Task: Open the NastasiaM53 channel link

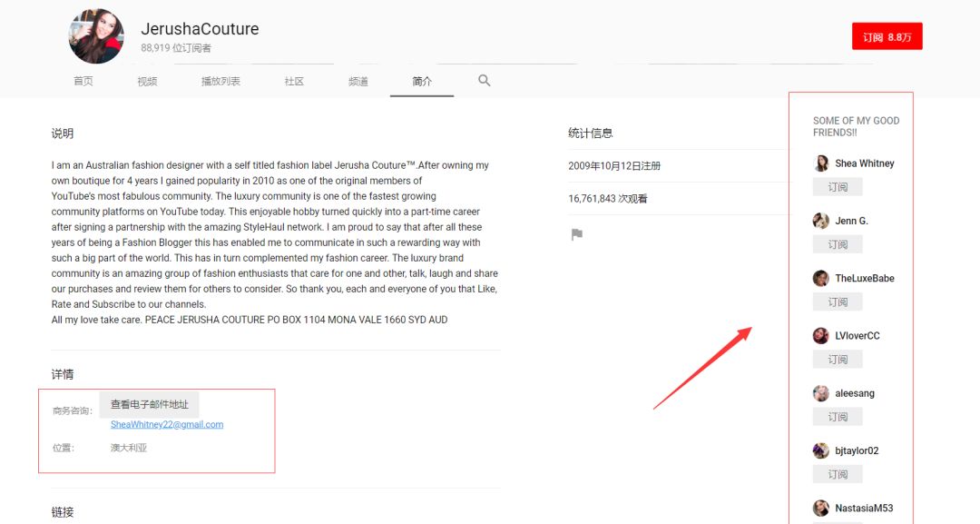Action: pyautogui.click(x=864, y=509)
